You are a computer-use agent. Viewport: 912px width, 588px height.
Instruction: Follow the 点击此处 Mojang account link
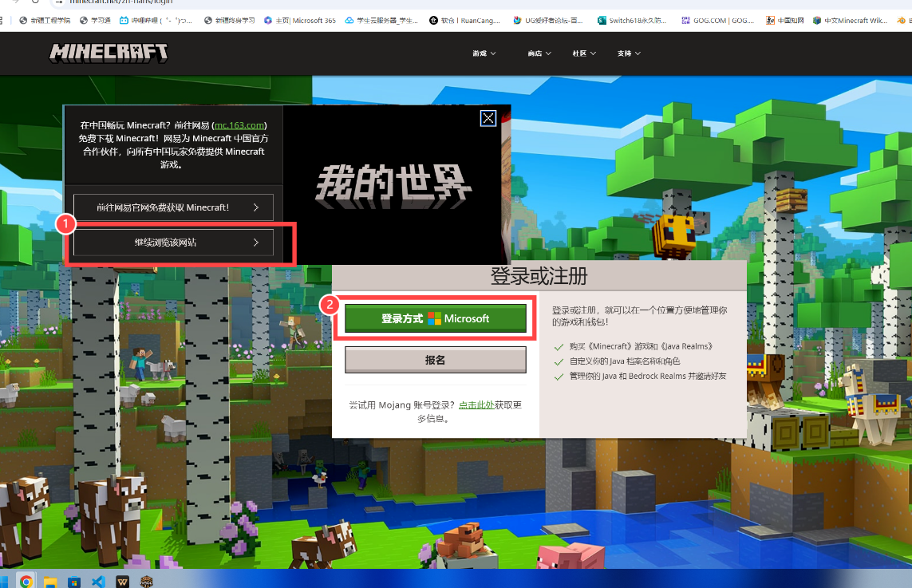(x=476, y=404)
